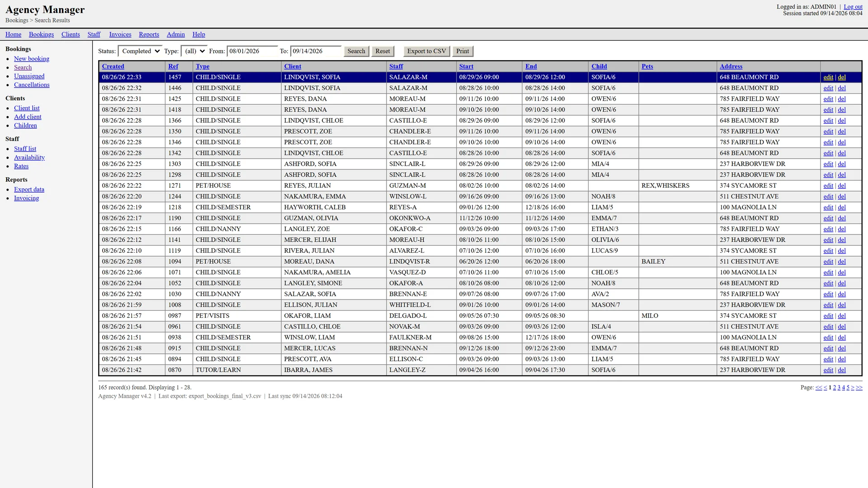Open the Admin menu item

click(x=175, y=34)
